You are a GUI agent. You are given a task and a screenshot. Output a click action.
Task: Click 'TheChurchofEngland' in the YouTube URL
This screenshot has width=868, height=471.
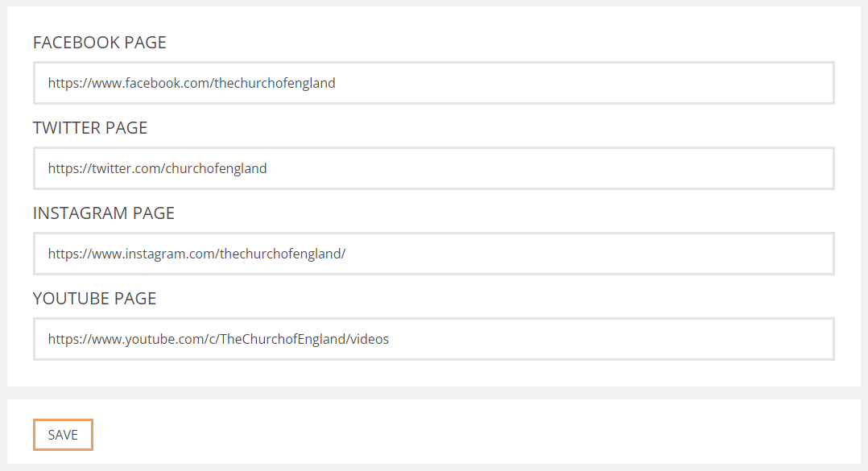[x=283, y=339]
